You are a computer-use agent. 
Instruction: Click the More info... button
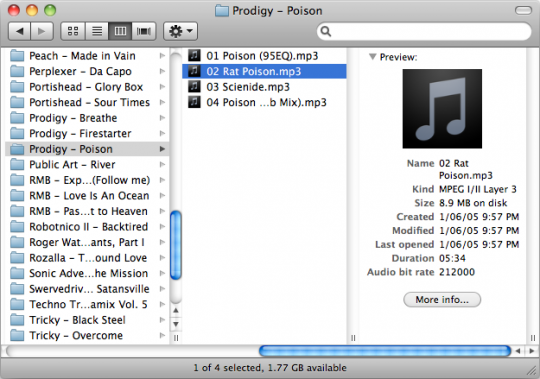pyautogui.click(x=442, y=299)
